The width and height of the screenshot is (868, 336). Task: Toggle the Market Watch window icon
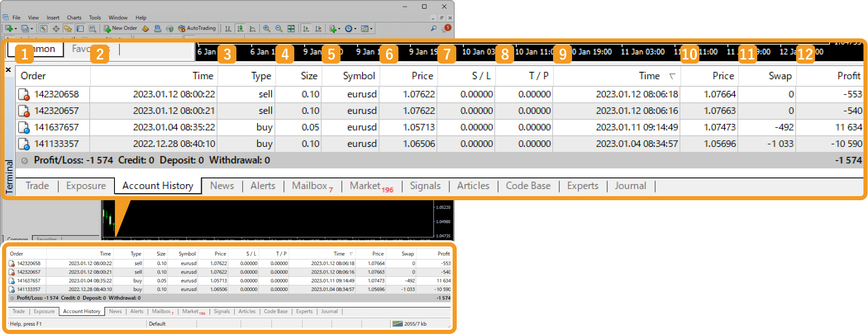tap(43, 28)
